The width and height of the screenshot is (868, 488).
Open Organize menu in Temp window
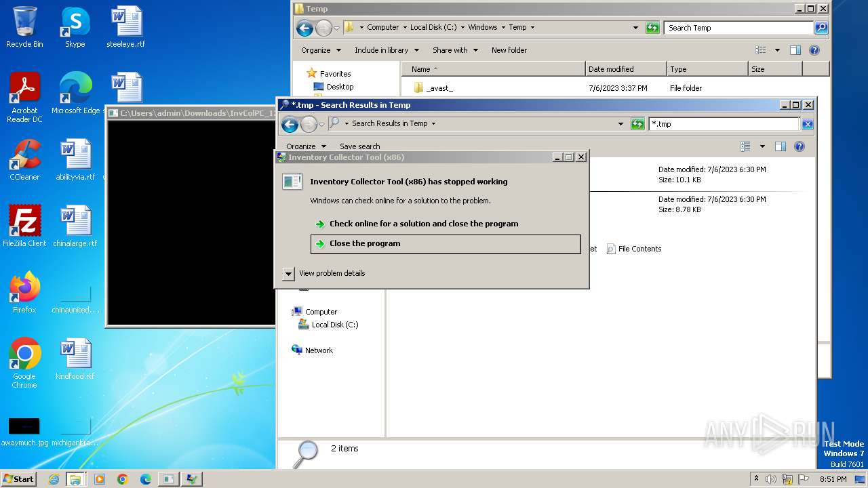click(x=321, y=50)
